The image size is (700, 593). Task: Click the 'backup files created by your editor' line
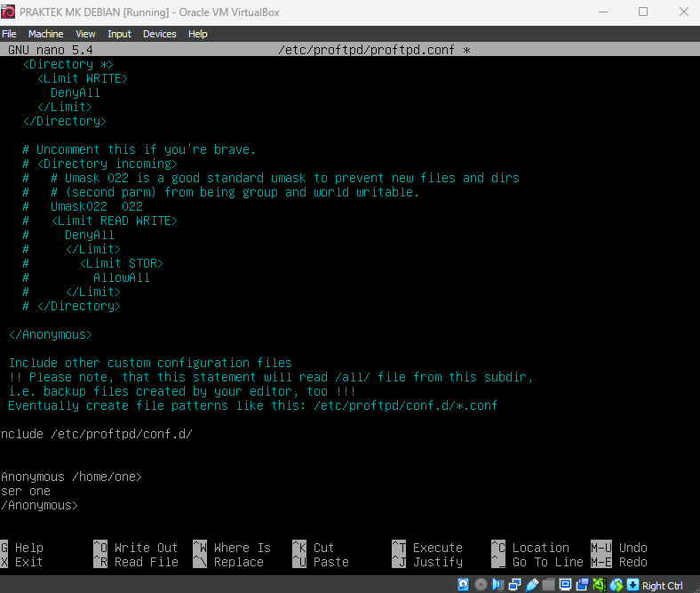point(182,391)
